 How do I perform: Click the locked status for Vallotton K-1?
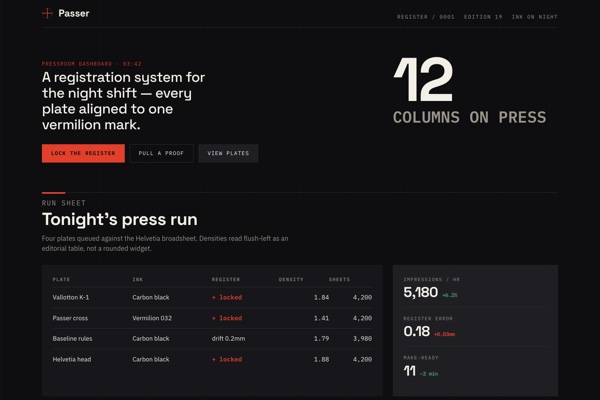coord(227,297)
